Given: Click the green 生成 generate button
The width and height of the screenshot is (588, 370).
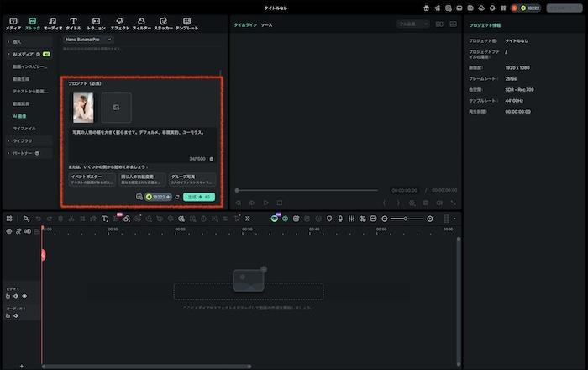Looking at the screenshot, I should 199,197.
